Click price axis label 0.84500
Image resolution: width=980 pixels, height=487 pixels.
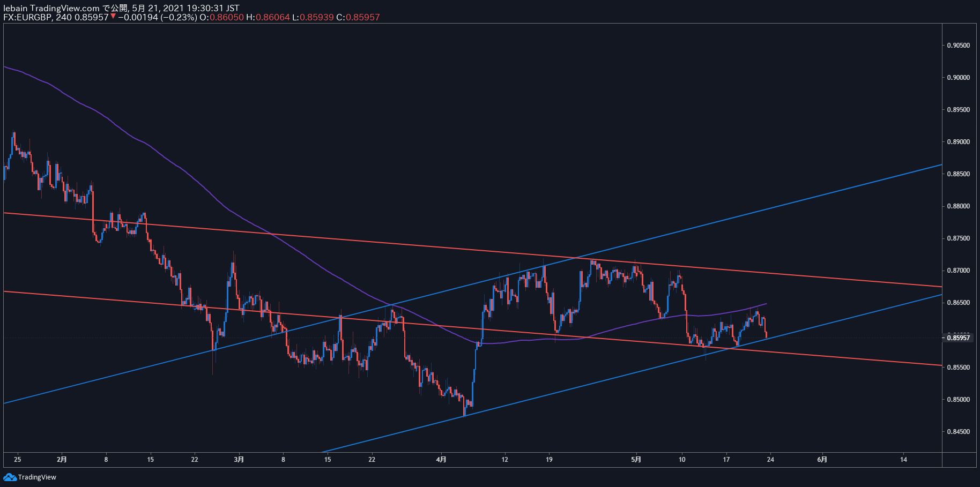point(958,432)
